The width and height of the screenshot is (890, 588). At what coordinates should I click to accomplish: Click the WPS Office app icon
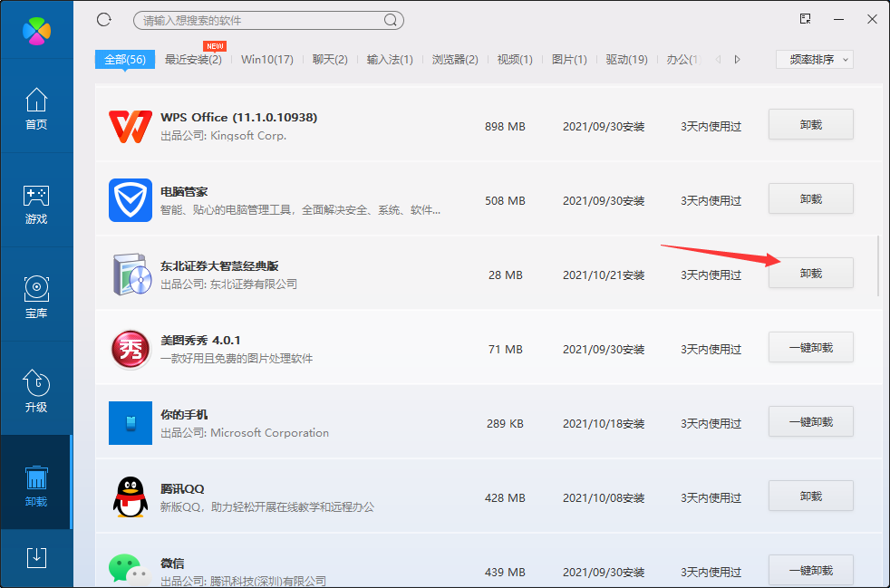(x=131, y=126)
